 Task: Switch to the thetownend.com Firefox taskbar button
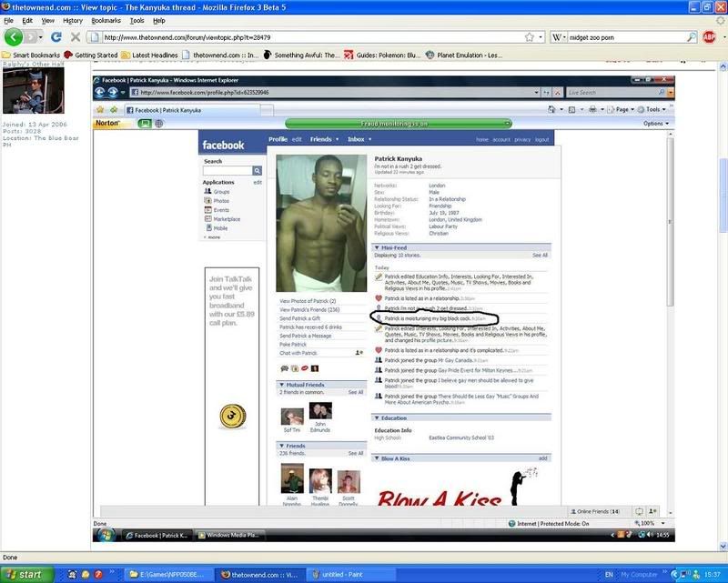point(262,575)
